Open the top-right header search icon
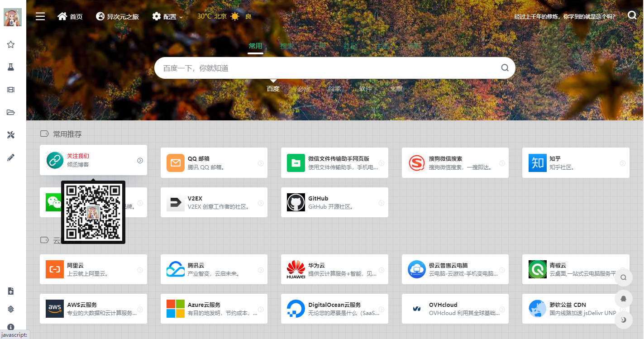The image size is (644, 339). 632,16
